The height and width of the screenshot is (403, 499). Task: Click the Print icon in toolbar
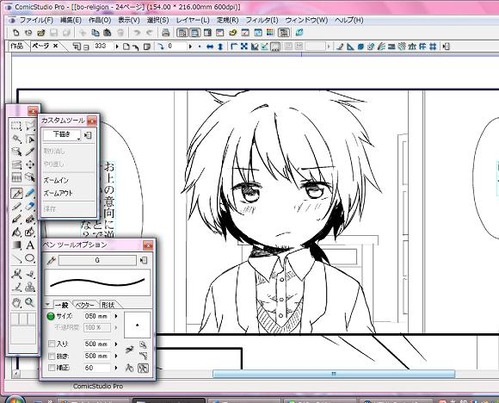166,33
